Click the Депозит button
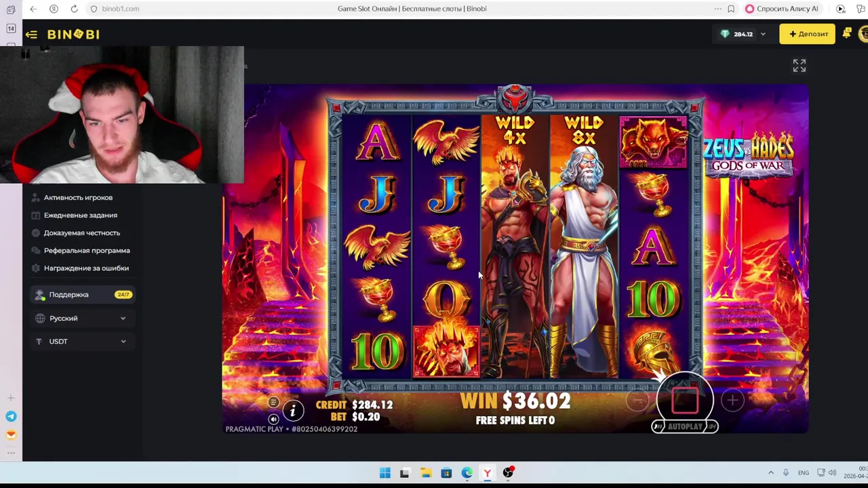This screenshot has height=488, width=868. 807,34
